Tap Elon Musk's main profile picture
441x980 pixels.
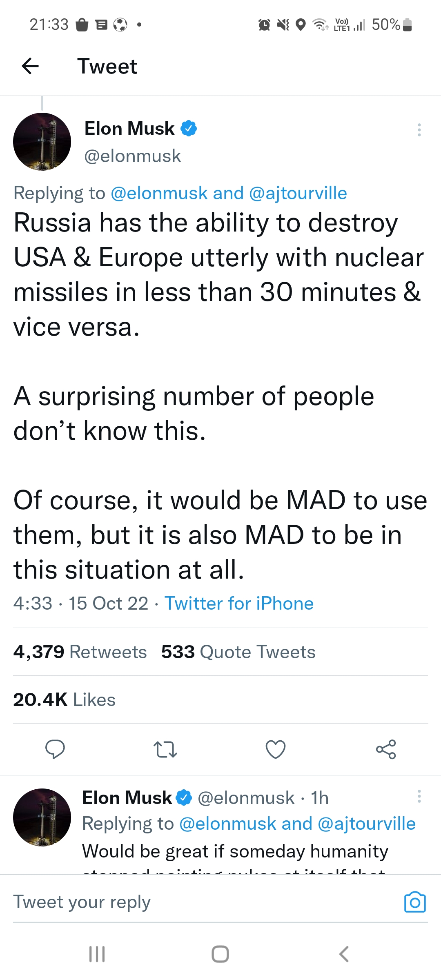coord(42,142)
